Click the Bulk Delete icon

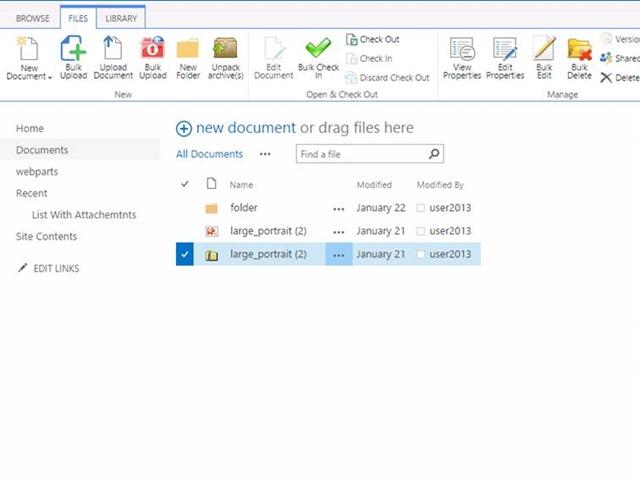[579, 50]
